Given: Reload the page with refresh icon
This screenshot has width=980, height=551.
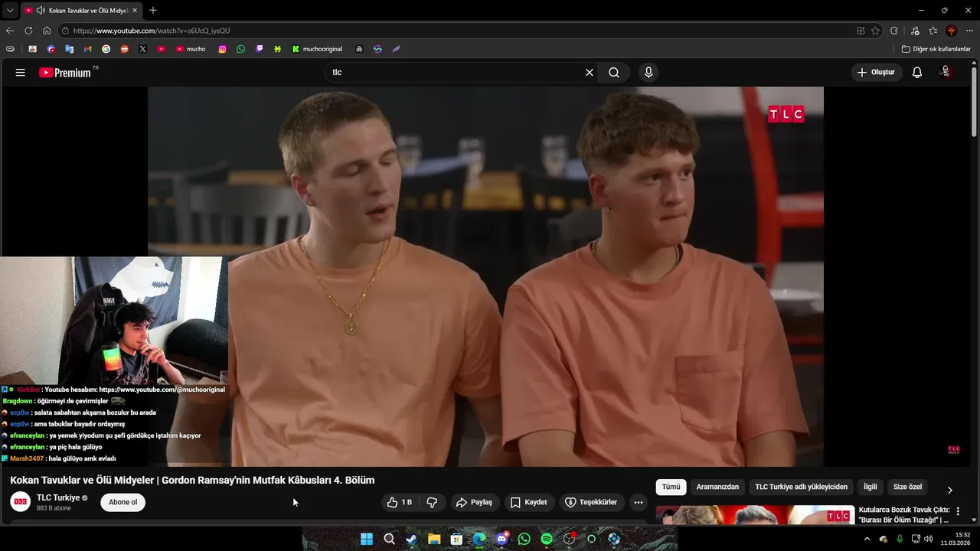Looking at the screenshot, I should pos(28,31).
